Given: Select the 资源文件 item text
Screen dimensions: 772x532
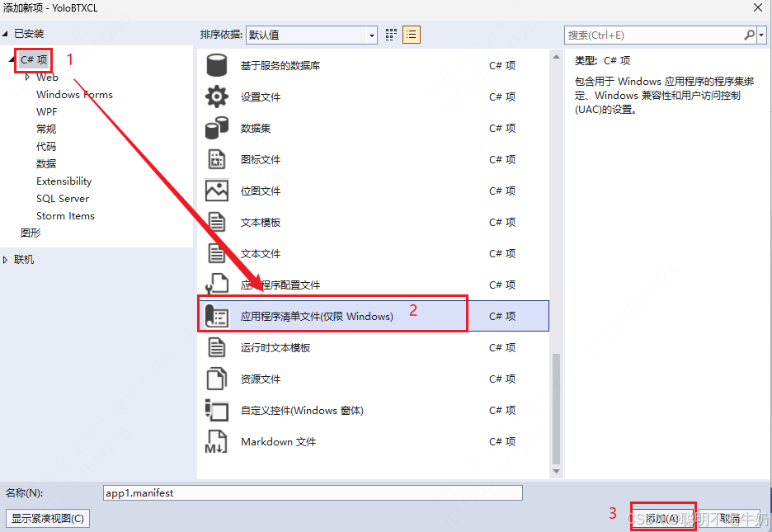Looking at the screenshot, I should [261, 379].
